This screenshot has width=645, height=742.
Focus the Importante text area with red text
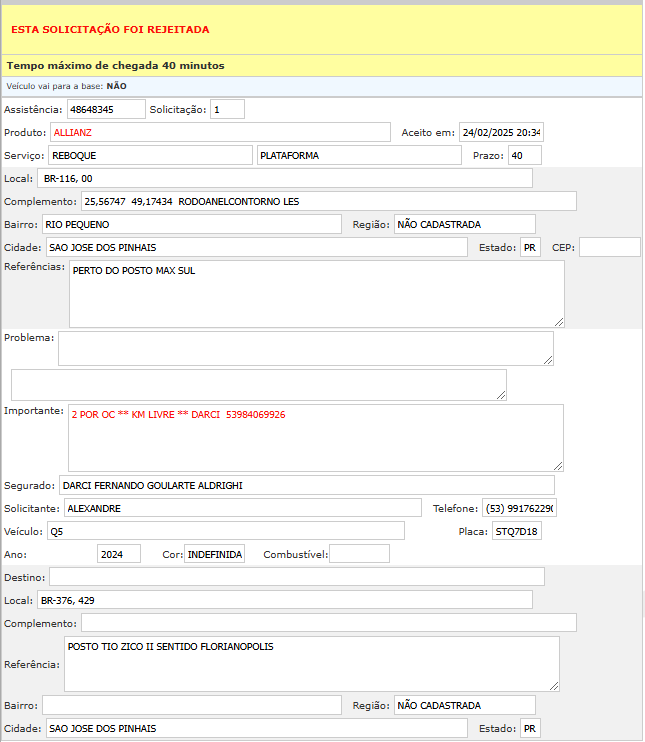pyautogui.click(x=315, y=437)
